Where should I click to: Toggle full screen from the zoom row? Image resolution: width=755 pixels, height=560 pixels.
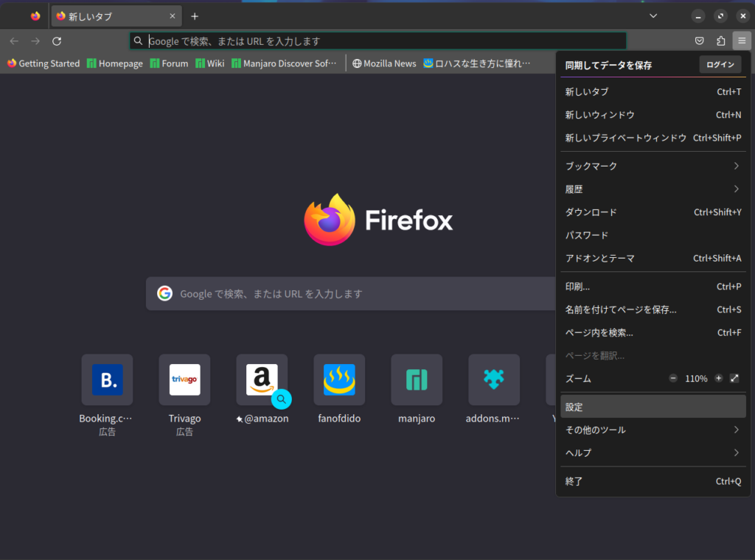point(734,378)
